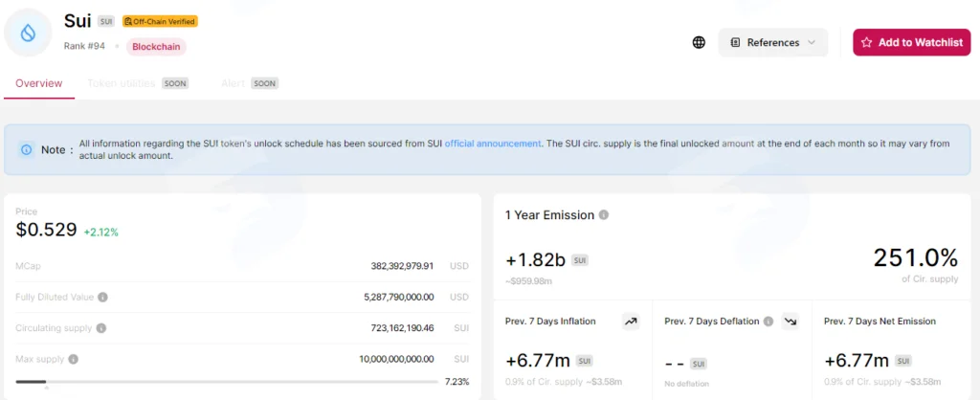Click the Rank #94 text
The height and width of the screenshot is (400, 980).
pyautogui.click(x=84, y=46)
